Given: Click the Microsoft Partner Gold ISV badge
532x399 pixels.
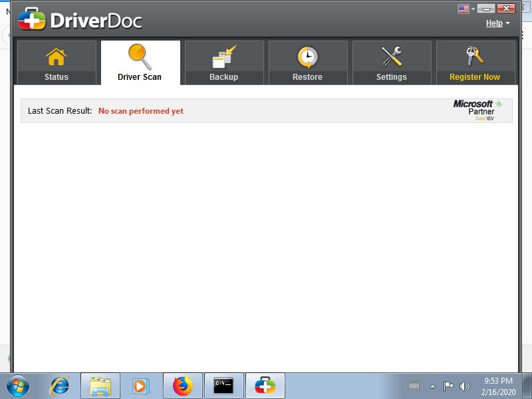Looking at the screenshot, I should pyautogui.click(x=477, y=110).
